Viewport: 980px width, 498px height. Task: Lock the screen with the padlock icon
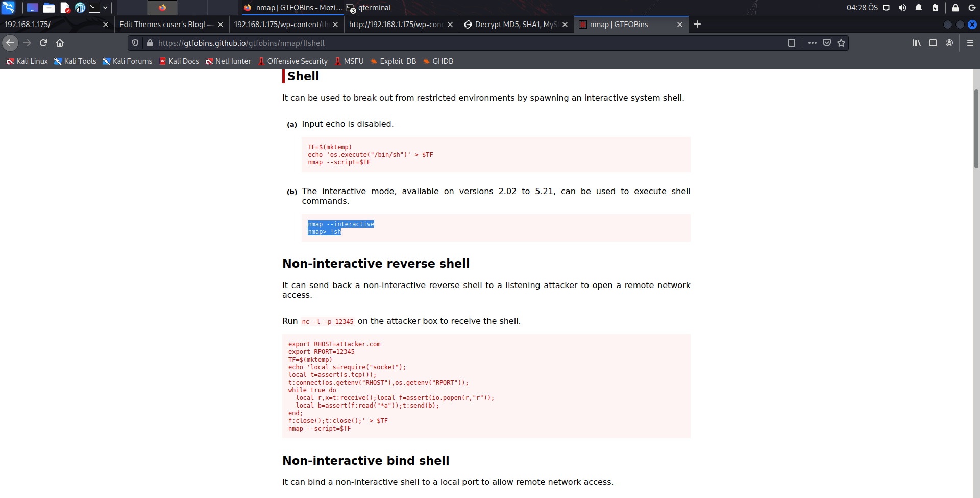point(955,8)
